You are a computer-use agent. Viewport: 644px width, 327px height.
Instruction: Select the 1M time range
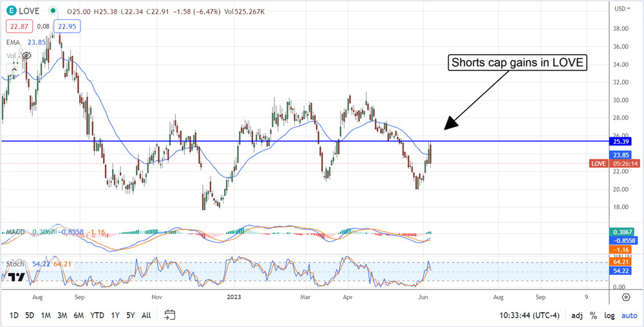[46, 315]
